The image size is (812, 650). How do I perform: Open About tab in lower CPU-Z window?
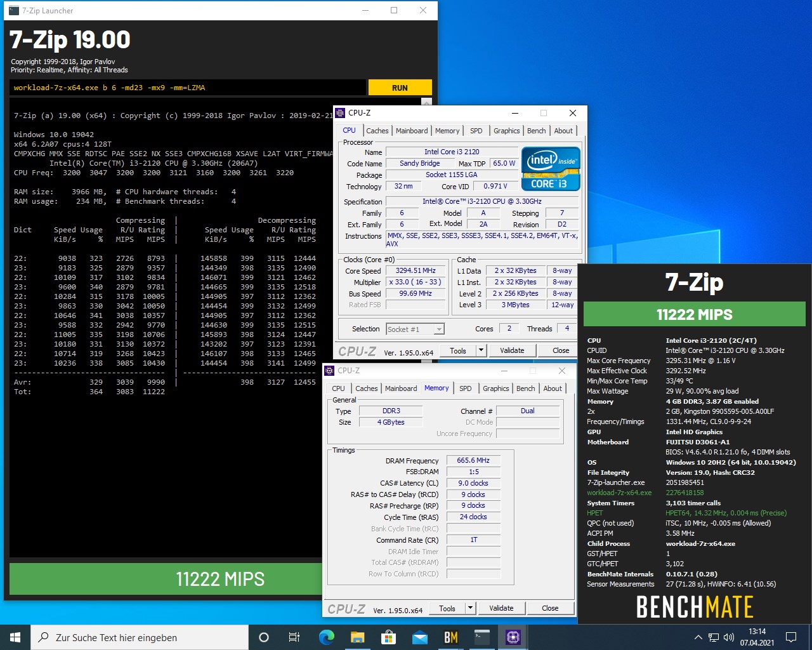(553, 388)
